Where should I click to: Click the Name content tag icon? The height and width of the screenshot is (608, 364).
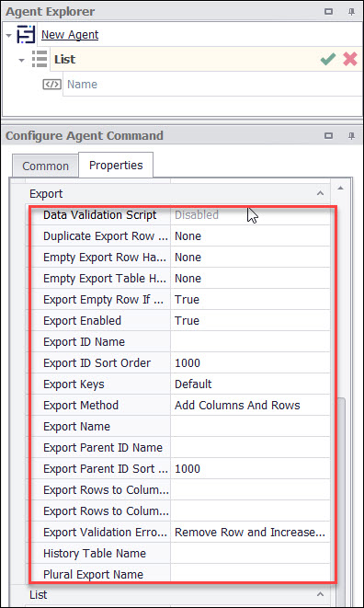point(51,84)
